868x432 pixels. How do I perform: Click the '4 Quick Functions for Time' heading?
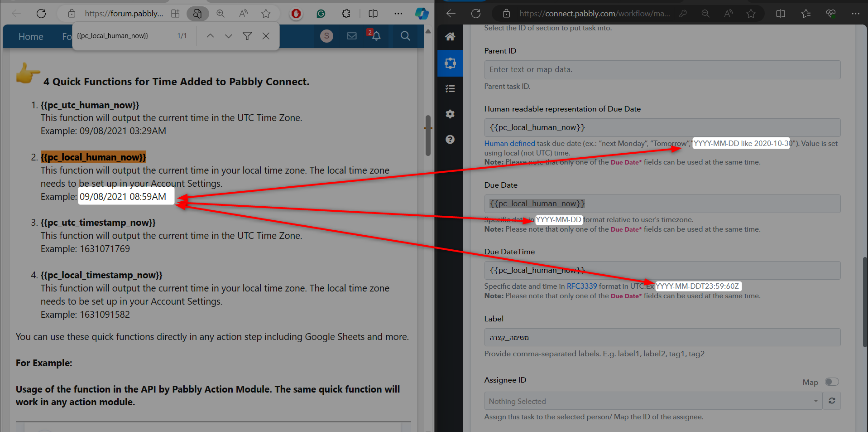tap(177, 82)
